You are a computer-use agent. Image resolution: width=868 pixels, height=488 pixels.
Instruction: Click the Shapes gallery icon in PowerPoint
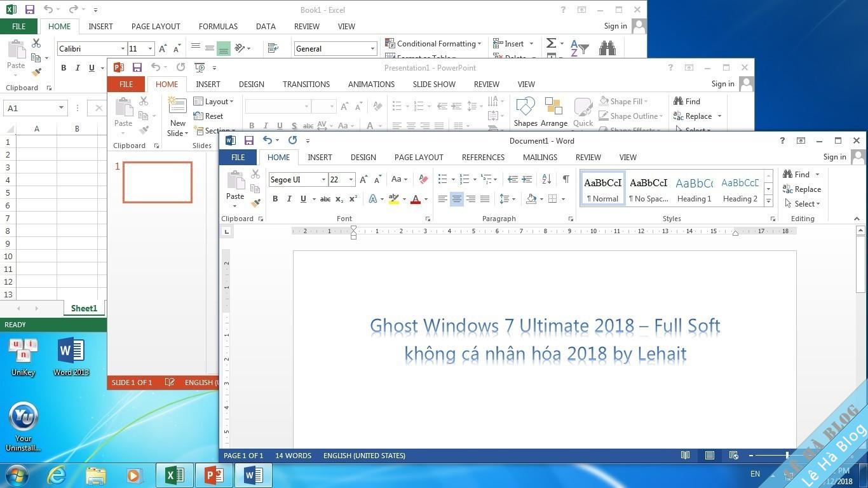(526, 107)
